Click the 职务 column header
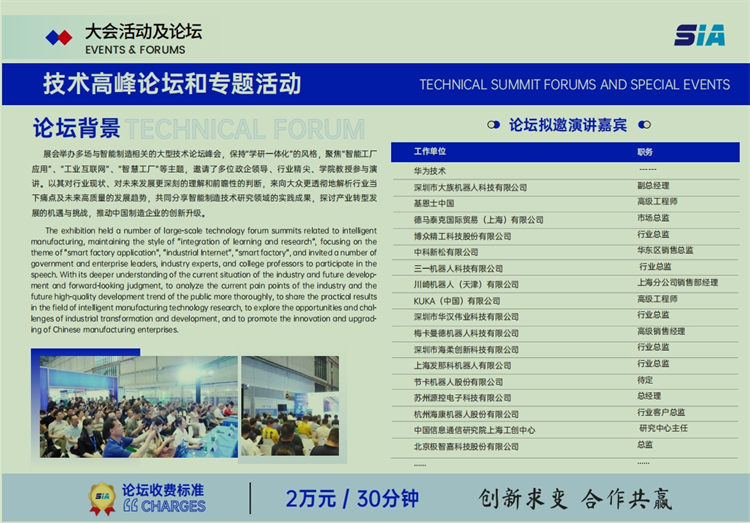 click(x=644, y=152)
